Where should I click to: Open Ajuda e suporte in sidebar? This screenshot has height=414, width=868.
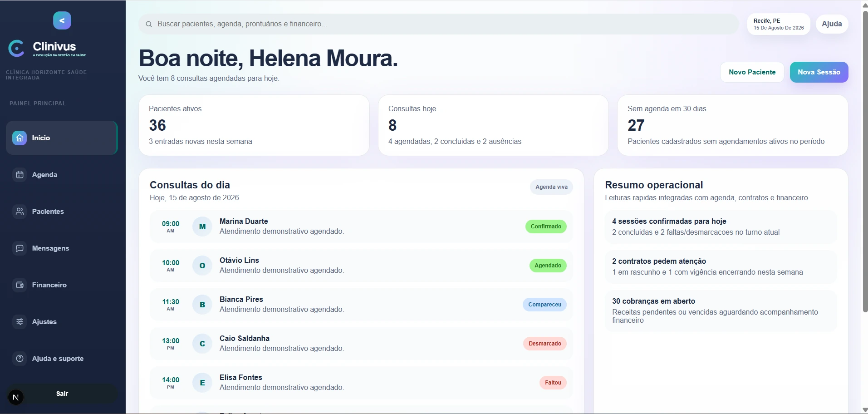(62, 359)
